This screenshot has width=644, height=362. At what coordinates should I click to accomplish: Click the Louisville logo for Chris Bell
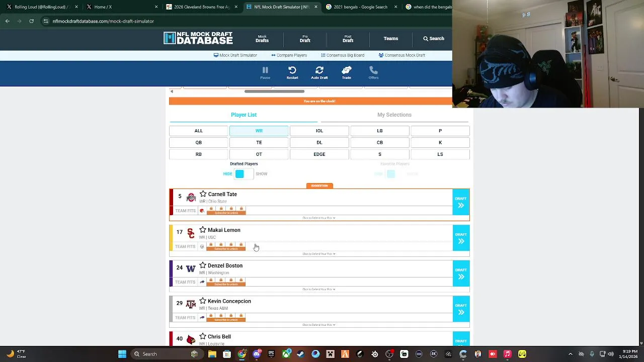click(191, 340)
